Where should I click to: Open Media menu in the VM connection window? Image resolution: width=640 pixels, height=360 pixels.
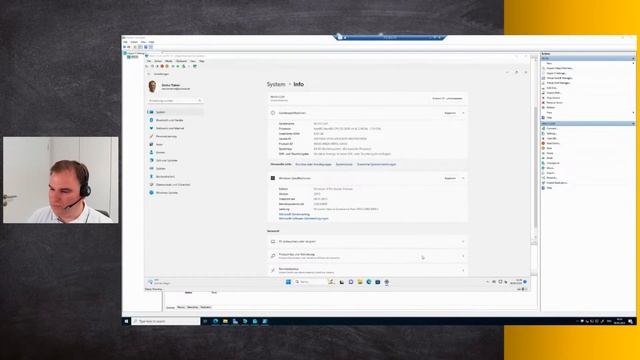tap(169, 61)
